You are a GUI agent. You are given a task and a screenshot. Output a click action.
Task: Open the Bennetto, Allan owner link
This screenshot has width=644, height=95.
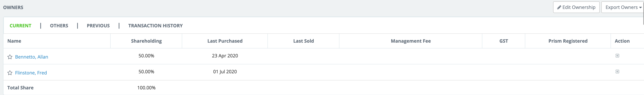coord(32,57)
